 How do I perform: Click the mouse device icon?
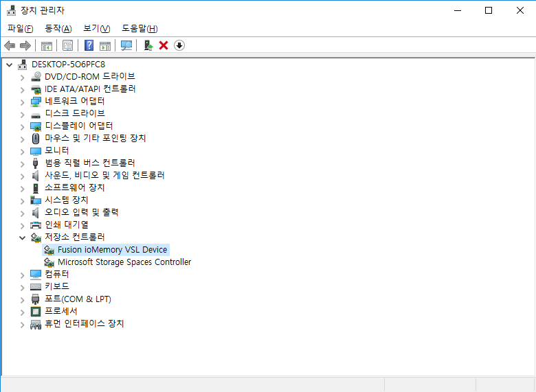click(36, 139)
